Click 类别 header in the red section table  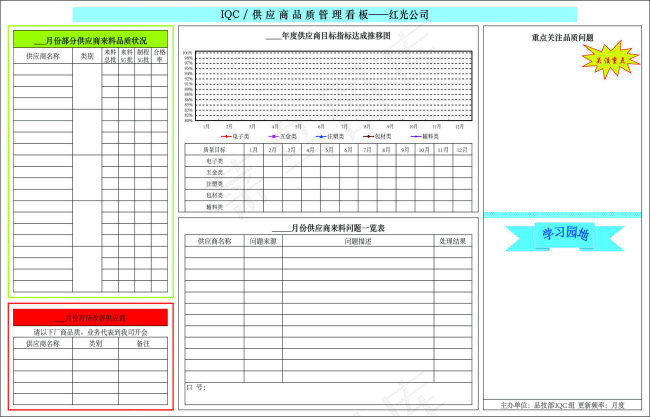(95, 344)
